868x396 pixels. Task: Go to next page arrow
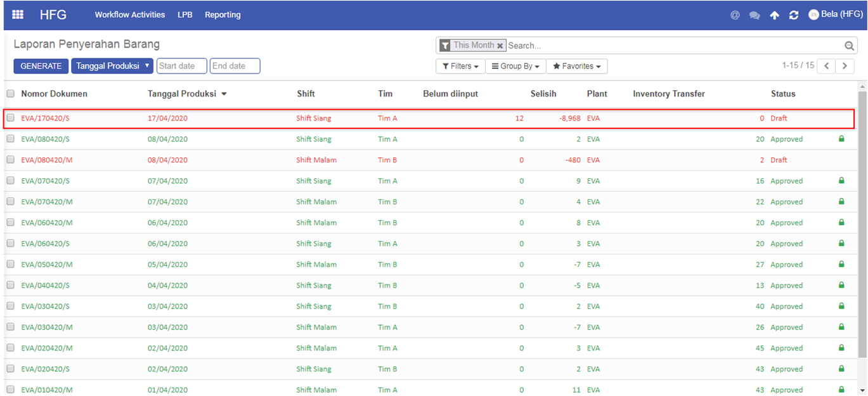[x=845, y=66]
